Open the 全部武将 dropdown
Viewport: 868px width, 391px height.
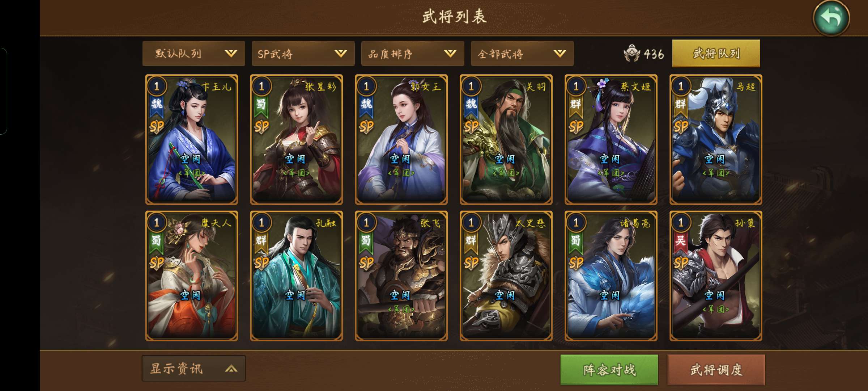522,54
